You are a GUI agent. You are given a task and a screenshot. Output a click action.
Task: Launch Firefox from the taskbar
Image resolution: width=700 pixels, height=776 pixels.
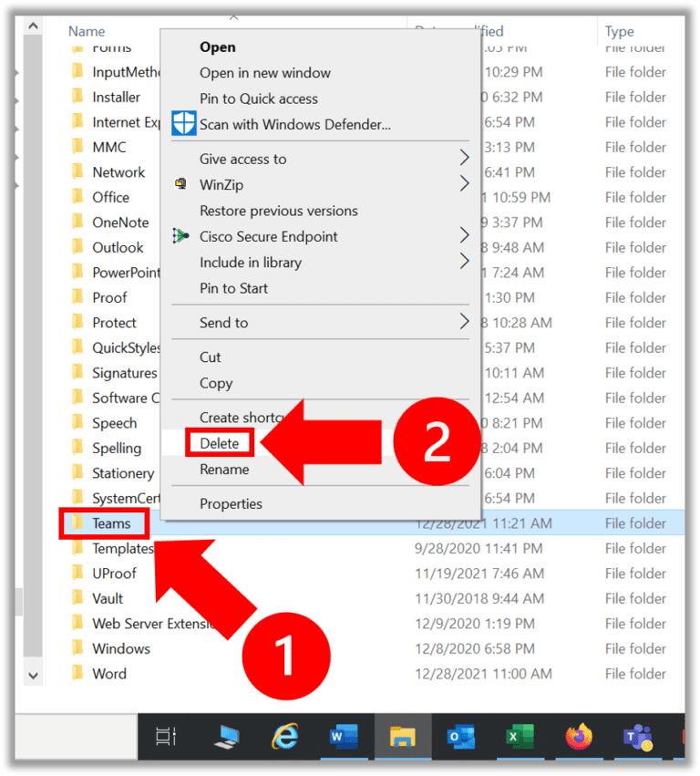pos(578,736)
